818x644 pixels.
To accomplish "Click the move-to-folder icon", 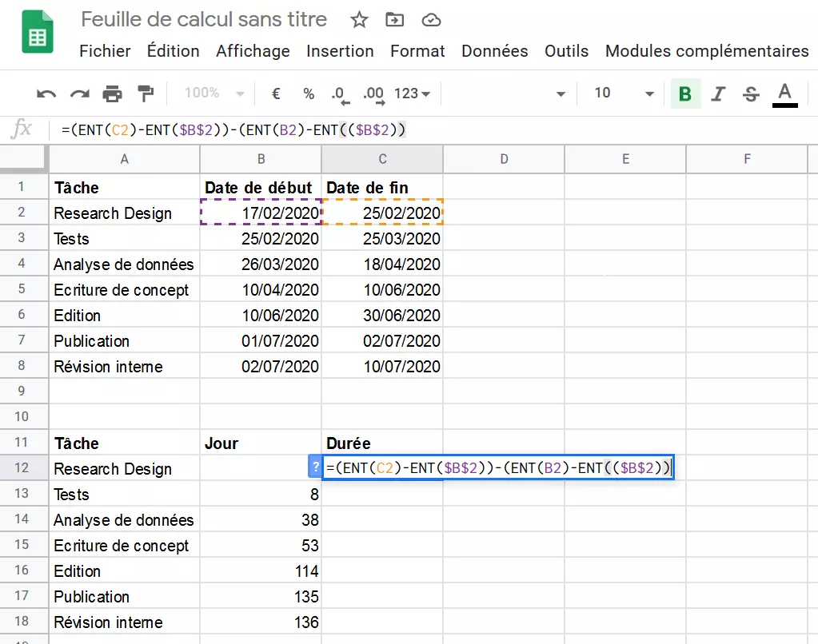I will [394, 20].
